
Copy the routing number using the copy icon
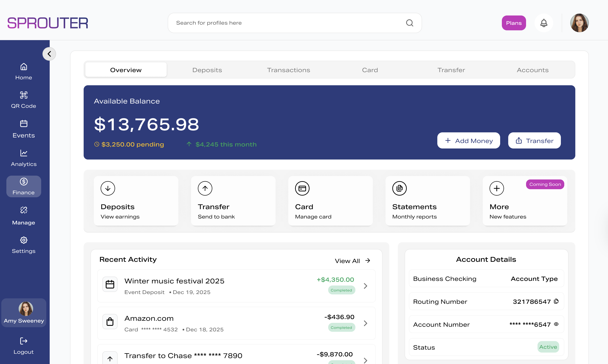[557, 301]
